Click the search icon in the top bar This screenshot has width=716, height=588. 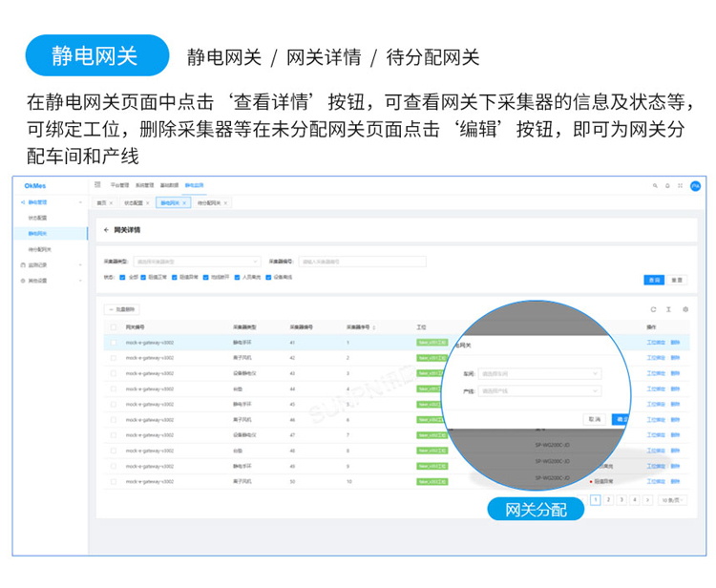click(x=655, y=185)
